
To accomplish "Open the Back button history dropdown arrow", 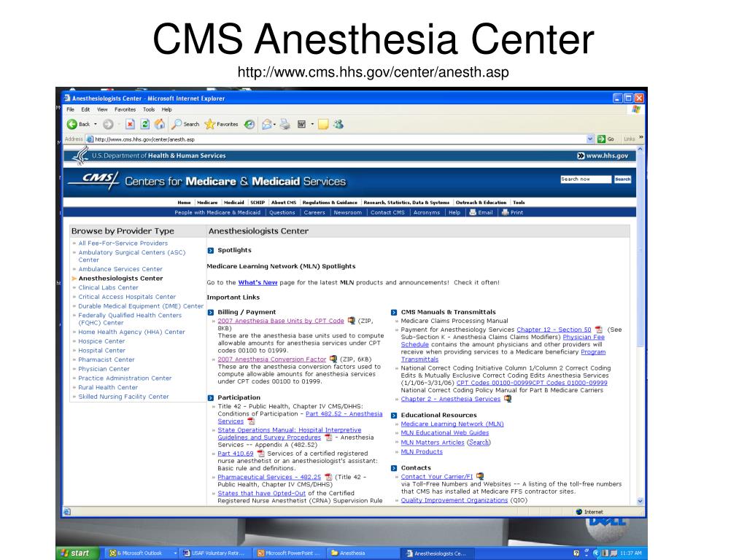I will [96, 124].
